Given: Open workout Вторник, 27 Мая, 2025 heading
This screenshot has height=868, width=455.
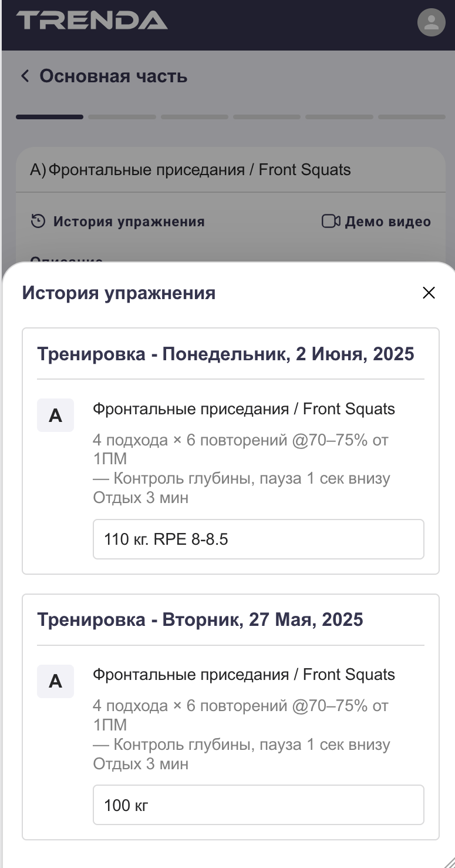Looking at the screenshot, I should click(x=200, y=619).
